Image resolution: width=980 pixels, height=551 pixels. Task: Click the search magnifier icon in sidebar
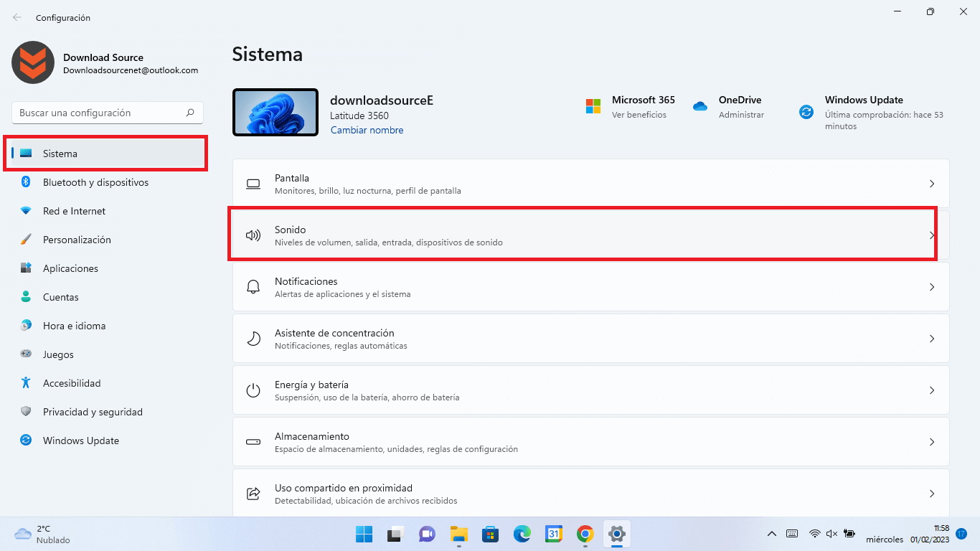coord(190,113)
